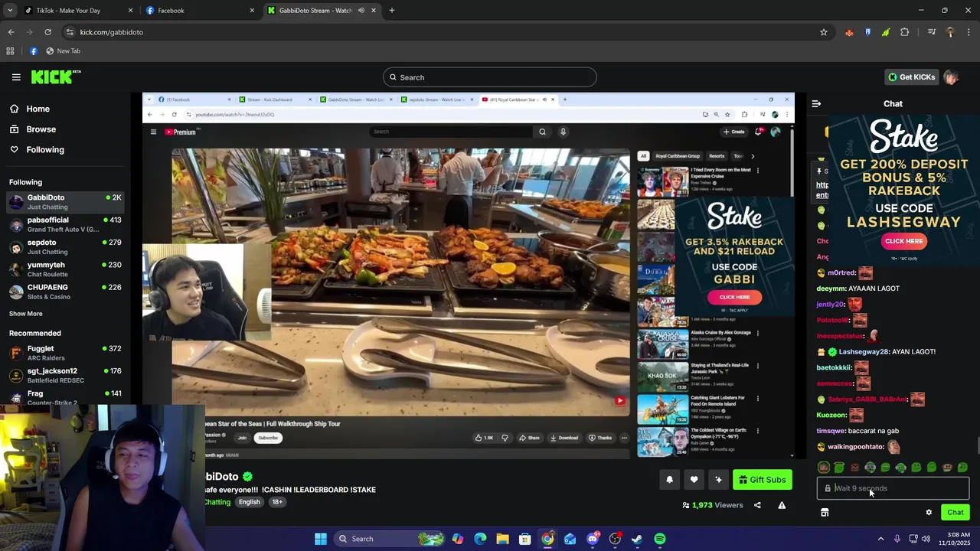Select GabbiDoto in Following list
980x551 pixels.
[65, 202]
